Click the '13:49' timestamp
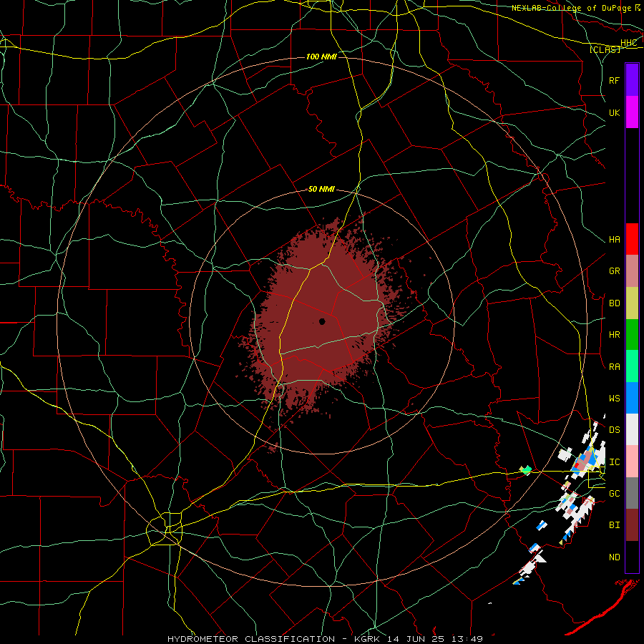 pyautogui.click(x=468, y=639)
